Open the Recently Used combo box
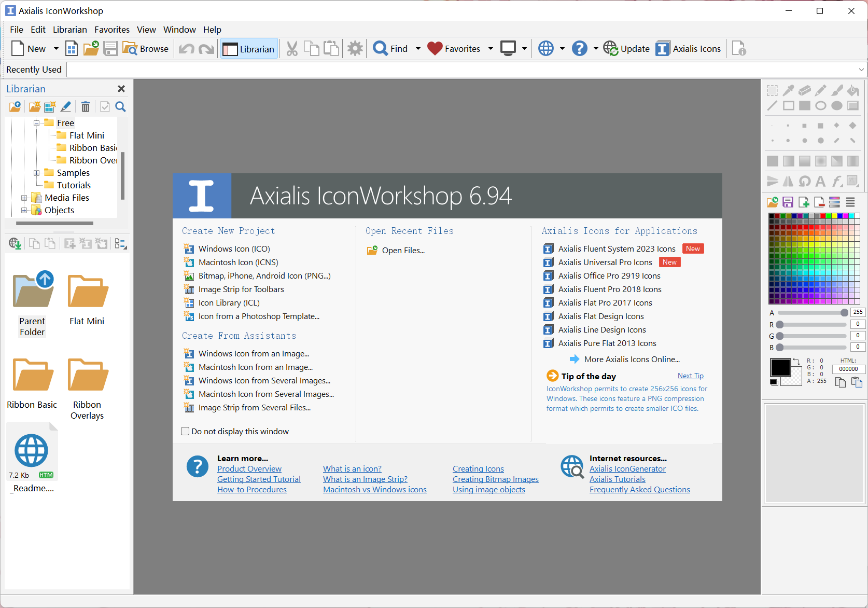Viewport: 868px width, 608px height. (x=467, y=70)
